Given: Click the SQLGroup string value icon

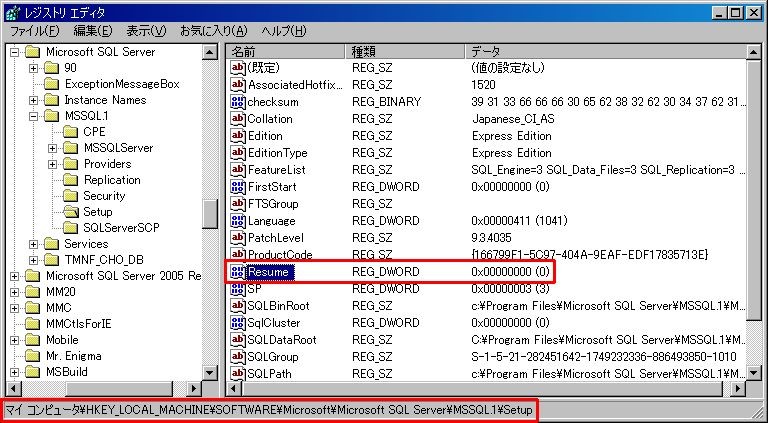Looking at the screenshot, I should click(x=238, y=357).
